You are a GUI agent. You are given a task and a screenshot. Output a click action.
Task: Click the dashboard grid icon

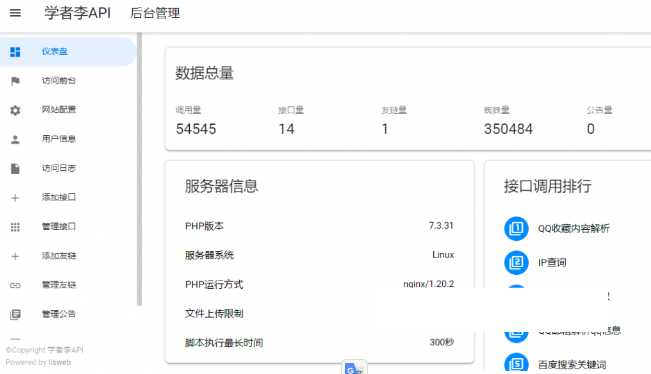(15, 52)
